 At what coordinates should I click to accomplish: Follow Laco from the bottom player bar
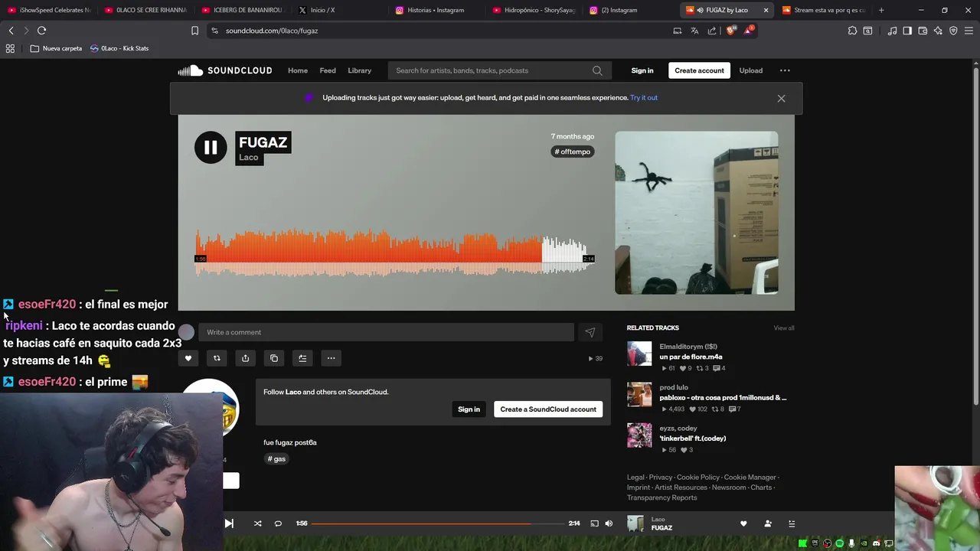(768, 523)
